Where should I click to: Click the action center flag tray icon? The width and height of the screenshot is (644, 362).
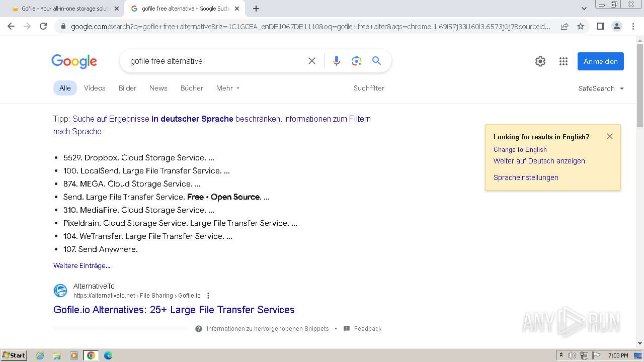(x=596, y=355)
